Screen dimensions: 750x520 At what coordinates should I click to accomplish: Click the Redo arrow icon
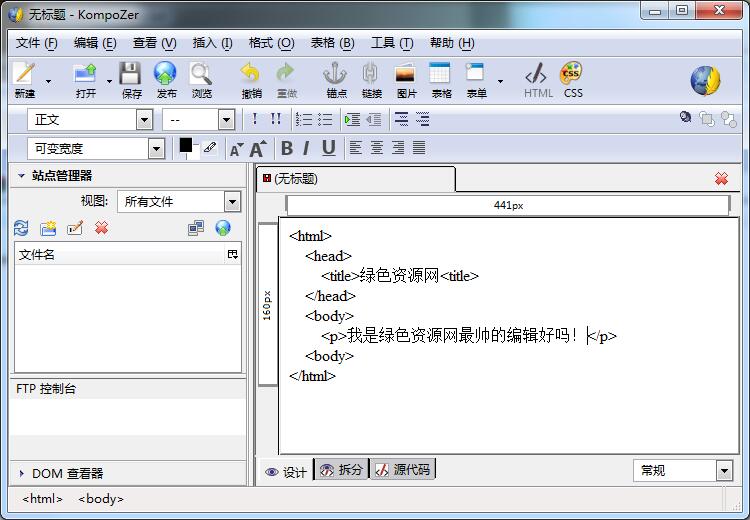click(x=286, y=74)
